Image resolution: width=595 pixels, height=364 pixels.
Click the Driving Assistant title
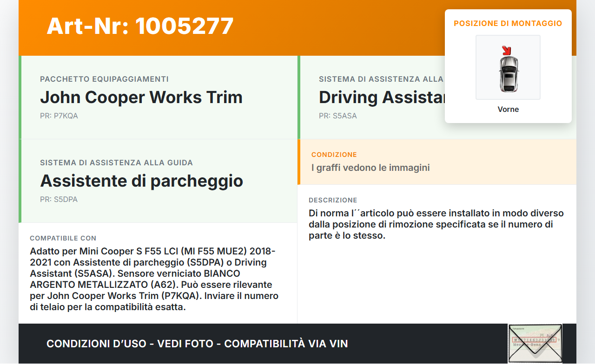pyautogui.click(x=382, y=97)
